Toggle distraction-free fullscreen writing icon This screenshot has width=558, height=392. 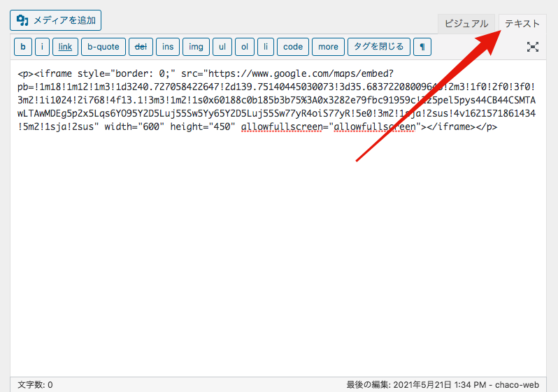click(x=532, y=47)
